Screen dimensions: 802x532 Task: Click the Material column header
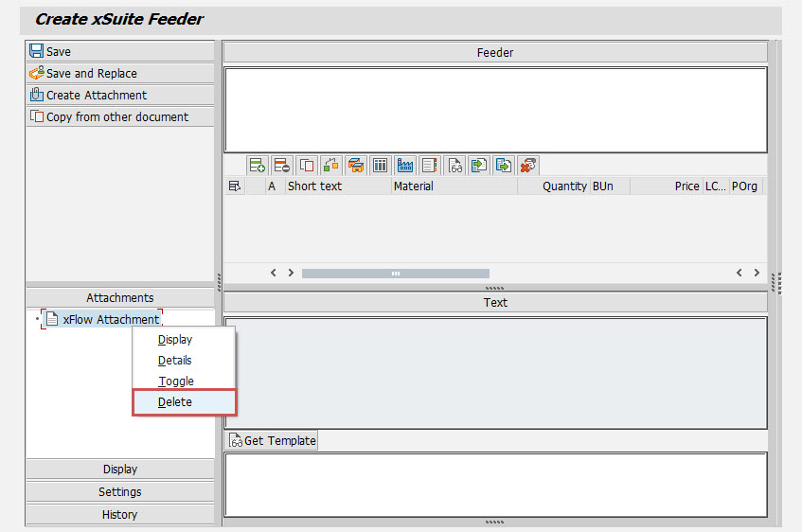tap(454, 186)
